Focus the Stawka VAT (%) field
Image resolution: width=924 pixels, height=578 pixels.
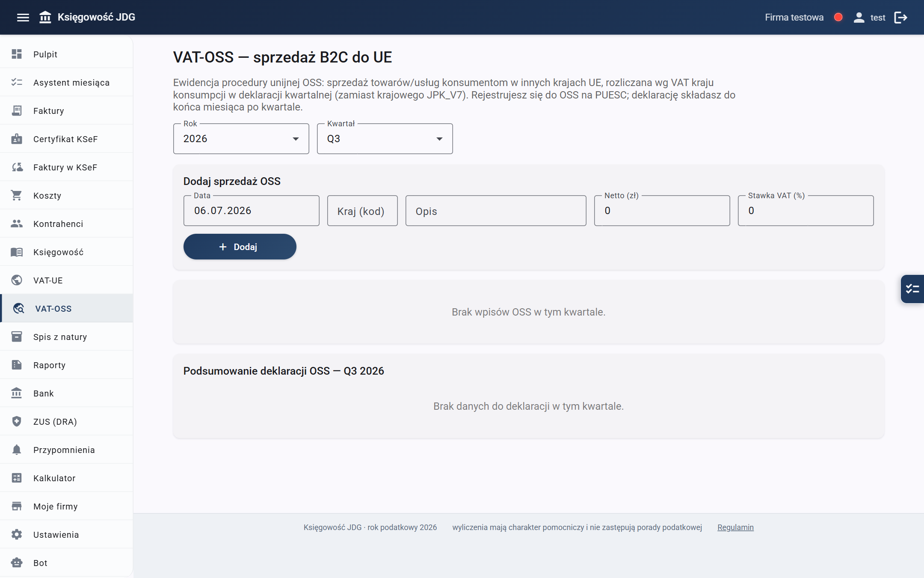click(806, 211)
